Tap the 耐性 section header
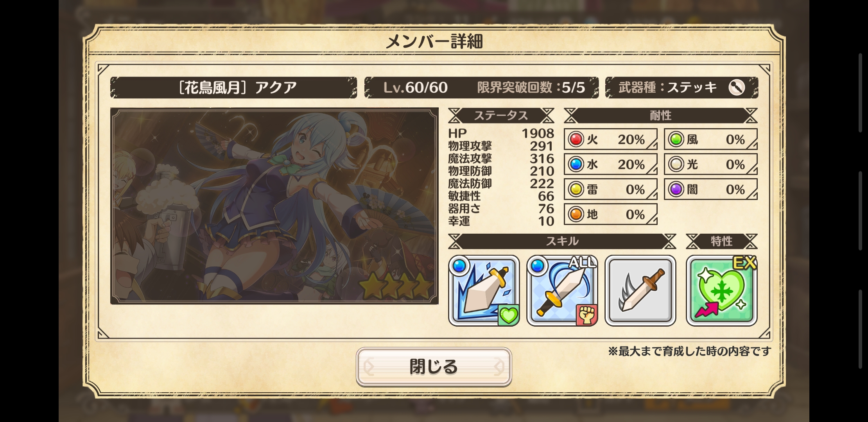This screenshot has width=868, height=422. 661,116
